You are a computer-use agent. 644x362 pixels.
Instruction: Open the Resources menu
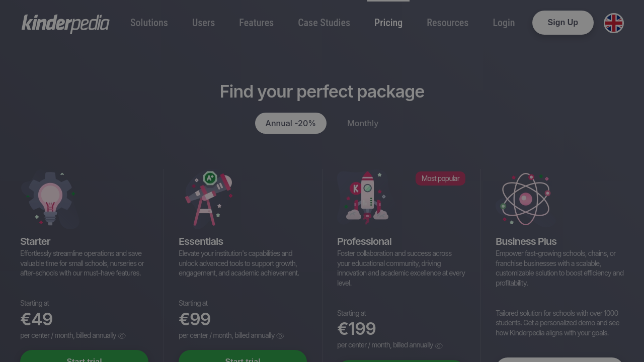coord(447,23)
